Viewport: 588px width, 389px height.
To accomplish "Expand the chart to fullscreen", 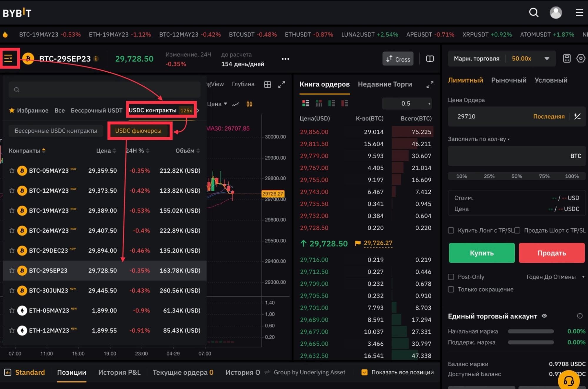I will coord(281,85).
